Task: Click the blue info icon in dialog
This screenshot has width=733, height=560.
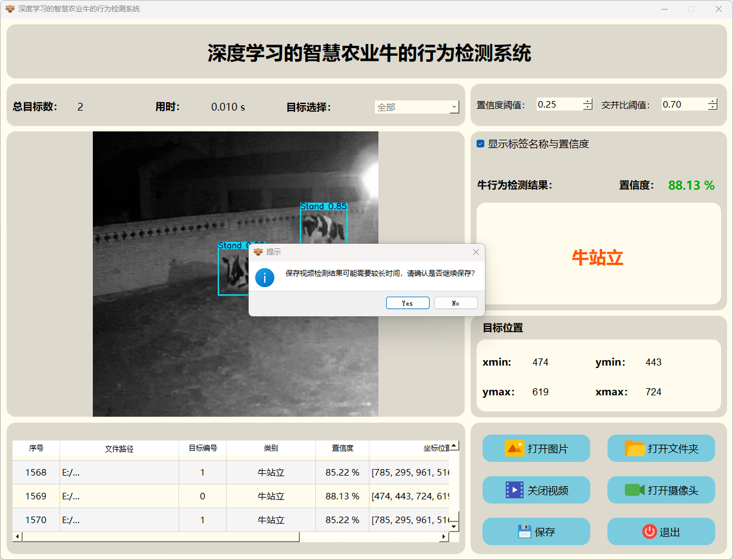Action: point(265,277)
